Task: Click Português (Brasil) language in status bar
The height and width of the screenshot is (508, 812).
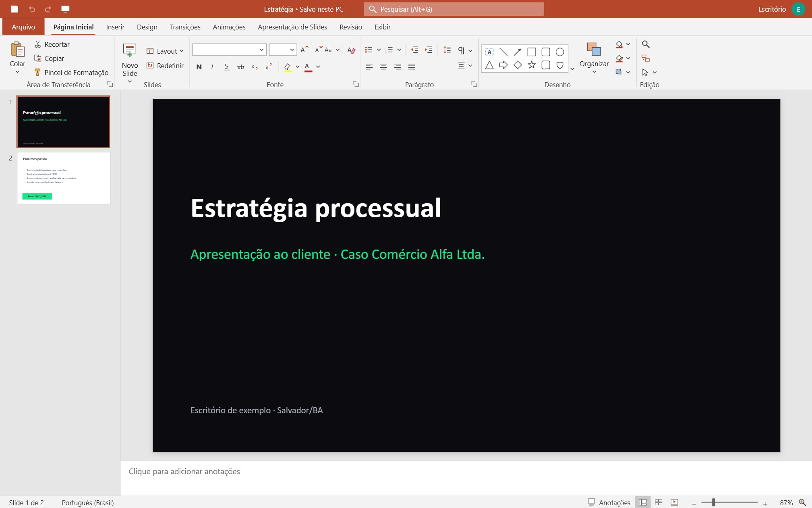Action: pos(88,503)
